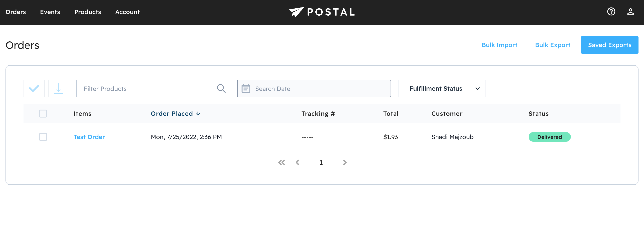
Task: Open the user profile icon
Action: [630, 12]
